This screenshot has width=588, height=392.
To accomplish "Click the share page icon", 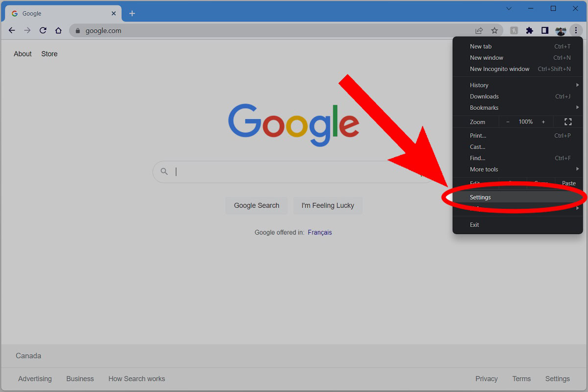I will pos(479,30).
